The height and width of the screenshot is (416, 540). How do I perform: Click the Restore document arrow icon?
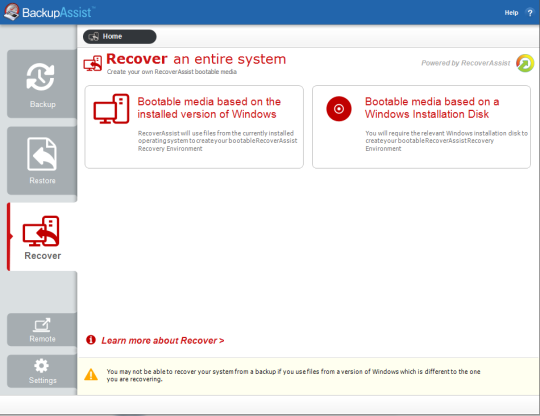point(42,154)
